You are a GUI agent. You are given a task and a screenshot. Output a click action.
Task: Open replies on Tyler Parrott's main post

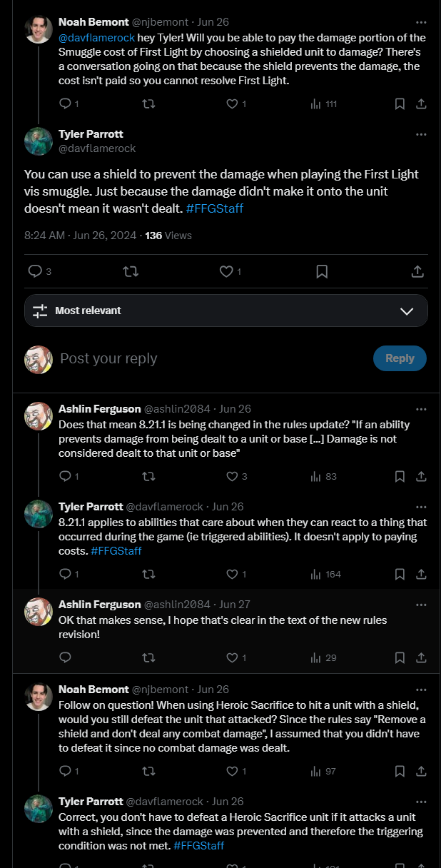point(39,271)
